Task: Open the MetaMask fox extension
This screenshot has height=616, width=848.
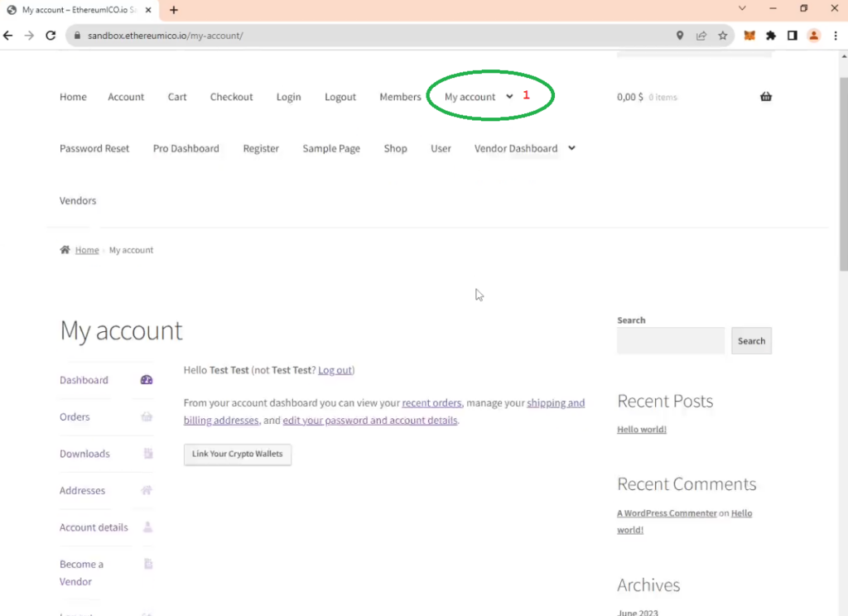Action: point(749,36)
